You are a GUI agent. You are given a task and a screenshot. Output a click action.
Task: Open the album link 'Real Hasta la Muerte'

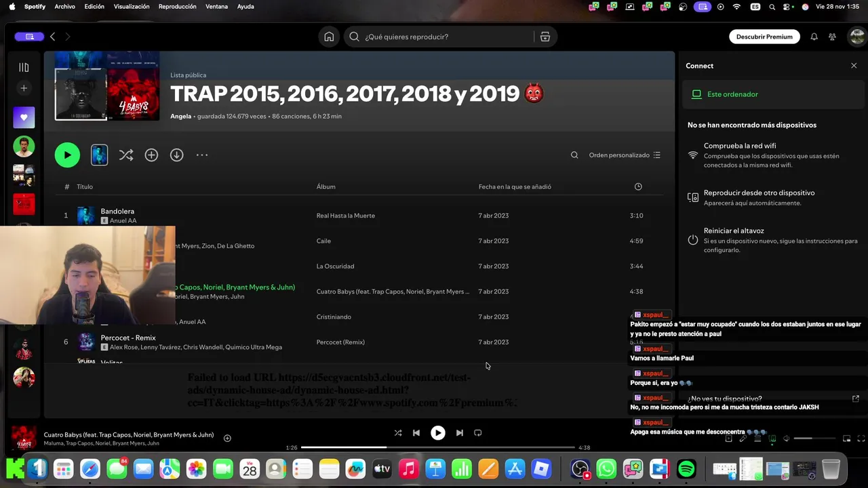point(346,216)
